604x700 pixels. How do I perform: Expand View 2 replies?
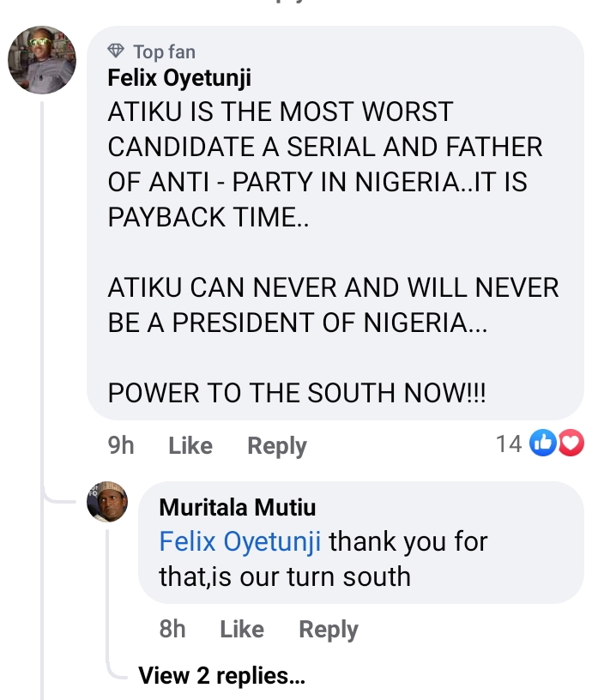[221, 676]
